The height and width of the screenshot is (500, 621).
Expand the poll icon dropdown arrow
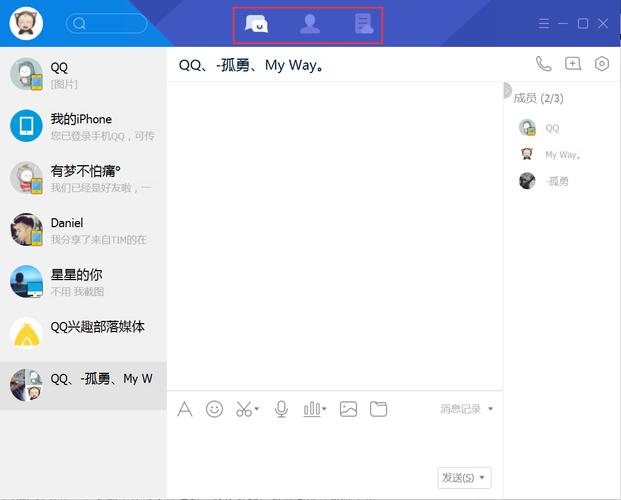tap(324, 408)
